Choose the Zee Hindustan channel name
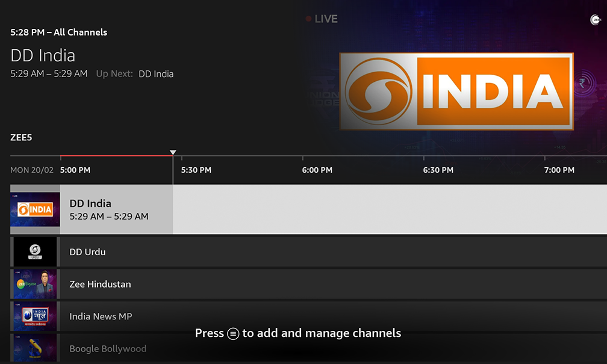Image resolution: width=607 pixels, height=364 pixels. click(100, 284)
